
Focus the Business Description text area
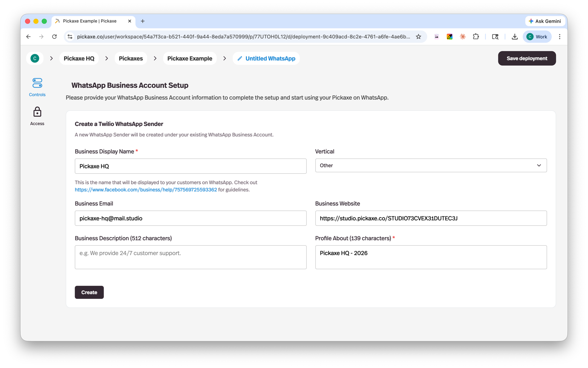(190, 257)
